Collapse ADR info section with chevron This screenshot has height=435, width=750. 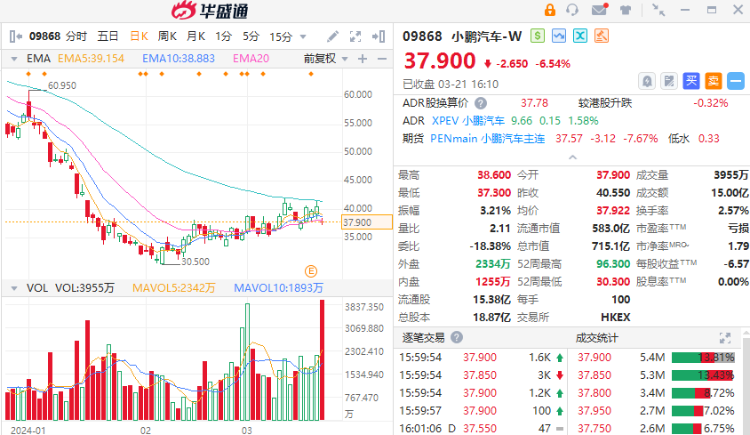coord(573,157)
